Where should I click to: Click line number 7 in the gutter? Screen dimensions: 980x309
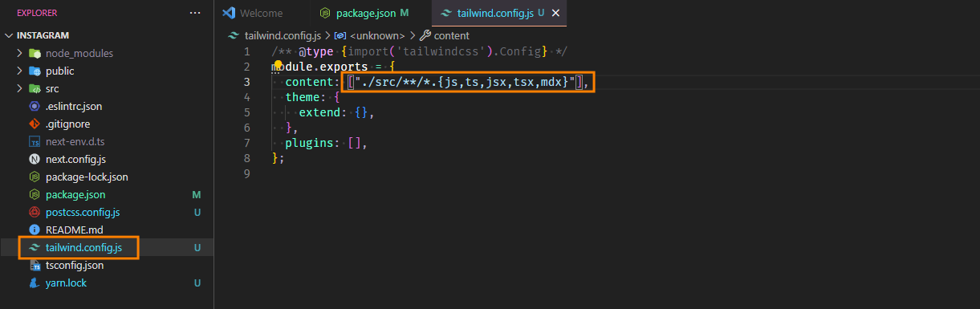pyautogui.click(x=246, y=143)
